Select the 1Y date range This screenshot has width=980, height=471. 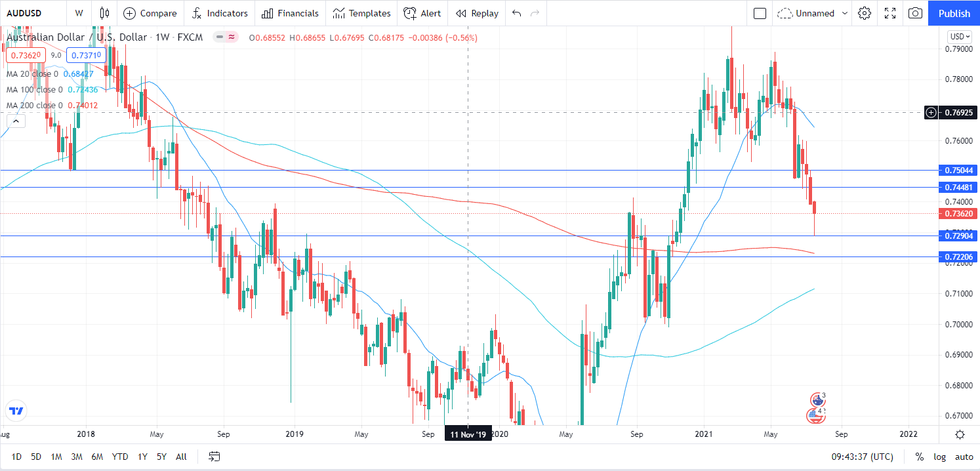click(142, 456)
